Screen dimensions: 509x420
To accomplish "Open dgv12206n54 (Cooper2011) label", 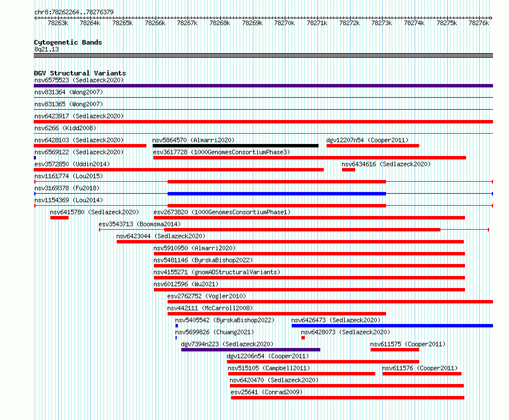I will 268,356.
